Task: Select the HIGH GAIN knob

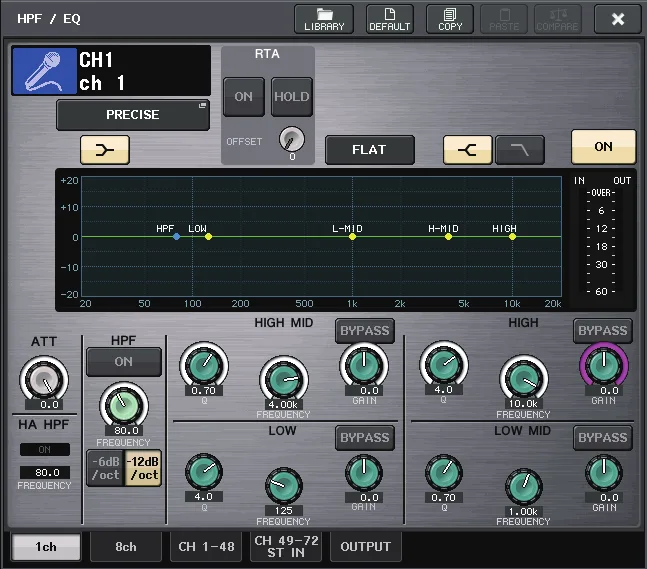Action: (604, 365)
